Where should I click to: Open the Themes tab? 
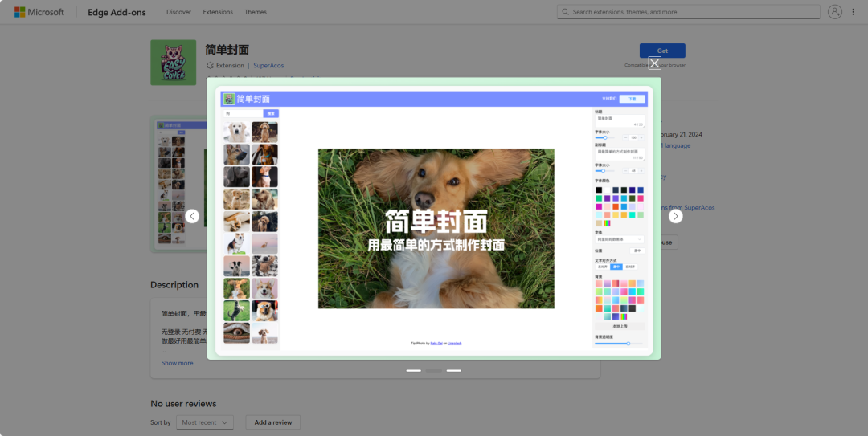pos(256,12)
